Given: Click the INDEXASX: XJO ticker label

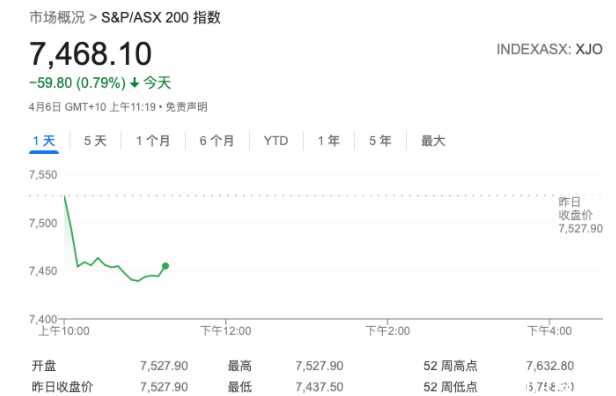Looking at the screenshot, I should (550, 50).
